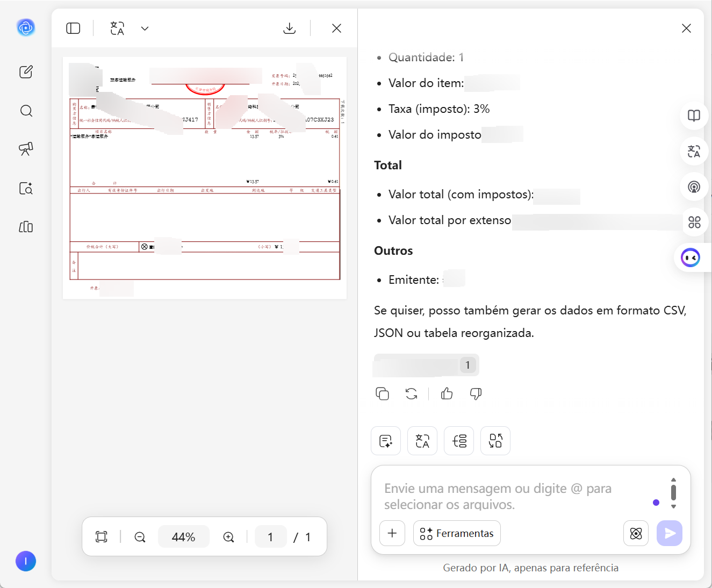The image size is (712, 588).
Task: Click the translate icon in the document toolbar
Action: point(117,28)
